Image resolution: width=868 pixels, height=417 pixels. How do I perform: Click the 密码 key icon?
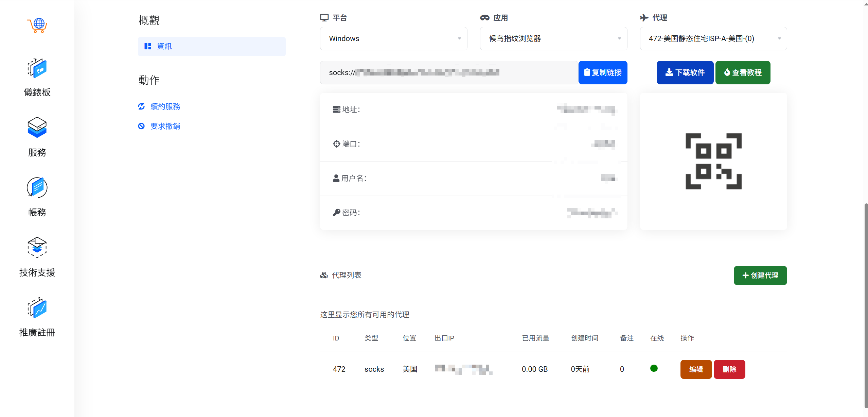click(x=336, y=213)
